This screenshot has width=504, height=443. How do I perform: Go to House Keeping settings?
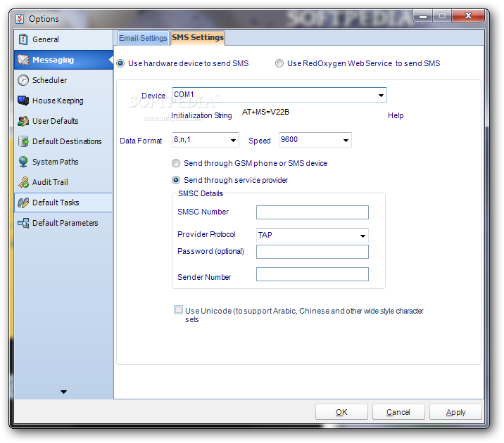[63, 101]
